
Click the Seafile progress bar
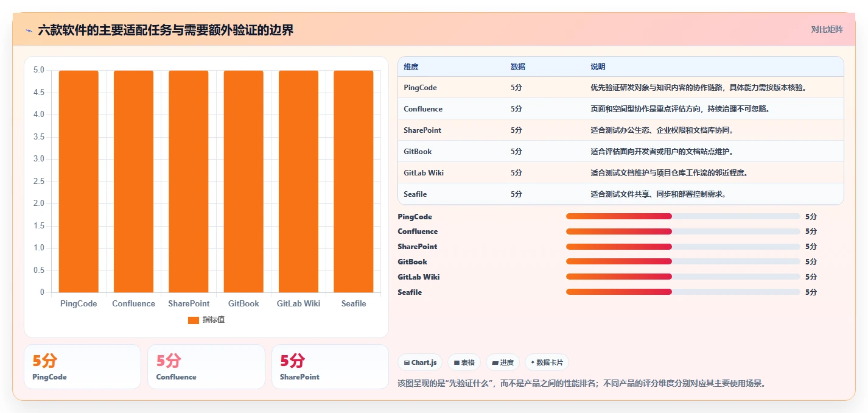(683, 292)
